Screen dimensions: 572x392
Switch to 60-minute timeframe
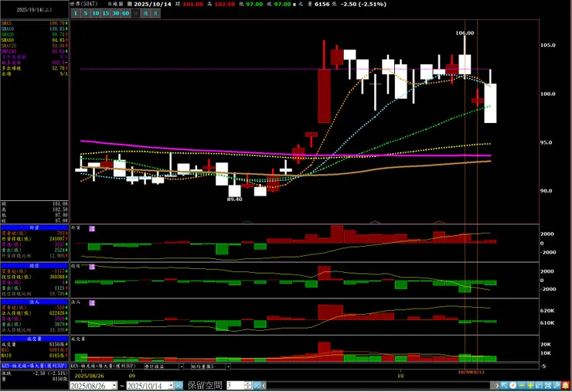pos(125,13)
